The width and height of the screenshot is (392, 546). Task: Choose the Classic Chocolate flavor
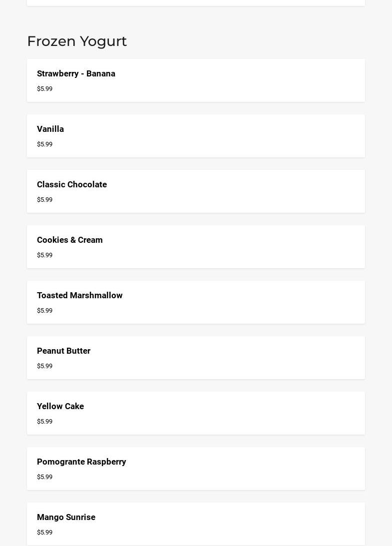pyautogui.click(x=72, y=185)
